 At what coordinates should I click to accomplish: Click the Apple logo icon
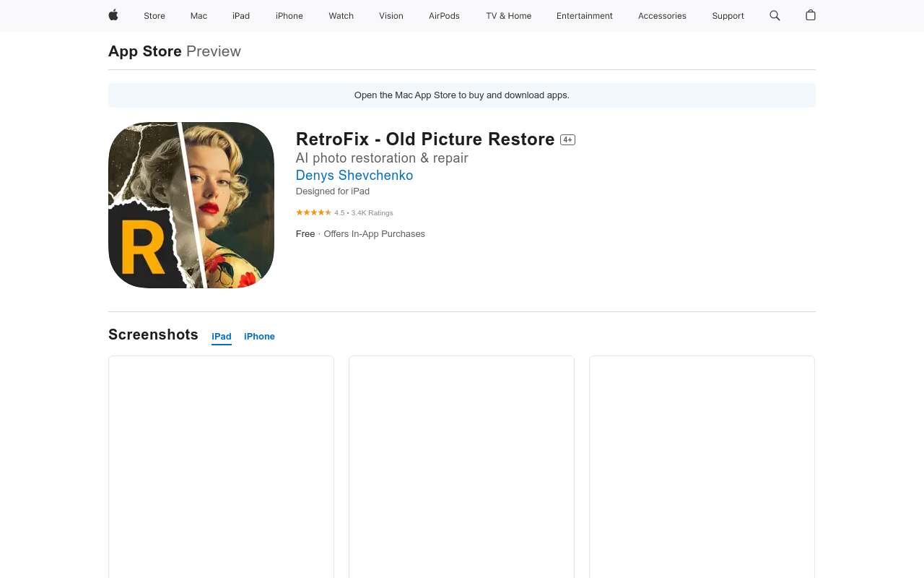[x=113, y=15]
